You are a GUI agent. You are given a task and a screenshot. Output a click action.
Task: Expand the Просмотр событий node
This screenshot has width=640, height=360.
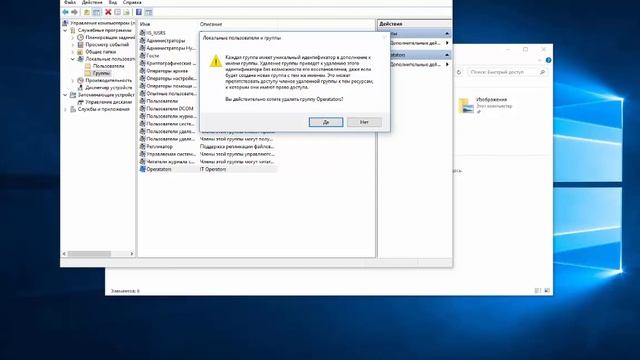(73, 44)
